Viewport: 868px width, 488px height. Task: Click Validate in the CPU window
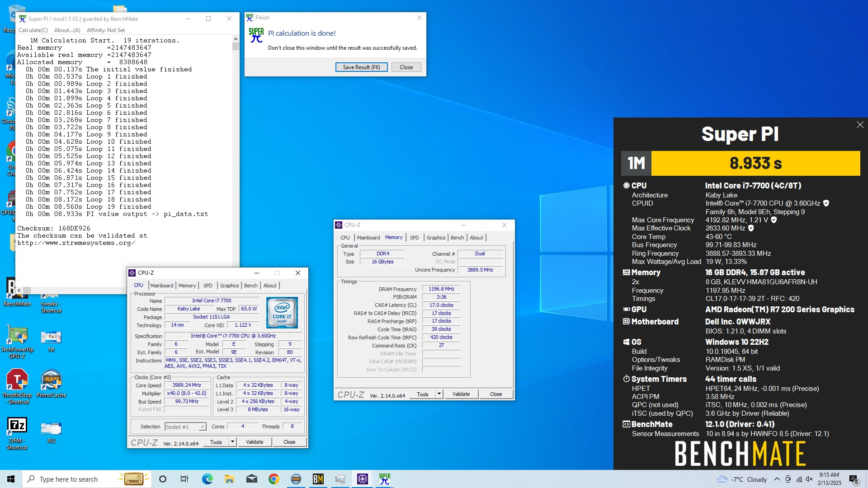tap(255, 442)
